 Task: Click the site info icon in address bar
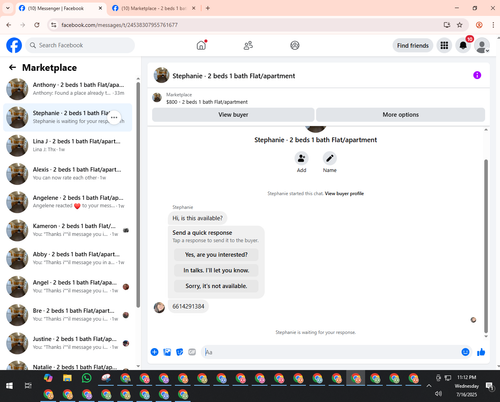click(x=53, y=25)
